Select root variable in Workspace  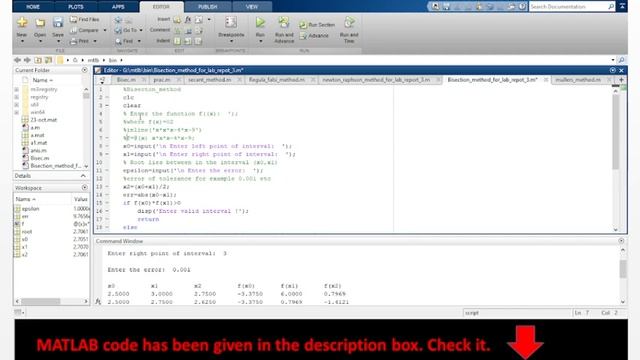(x=27, y=232)
